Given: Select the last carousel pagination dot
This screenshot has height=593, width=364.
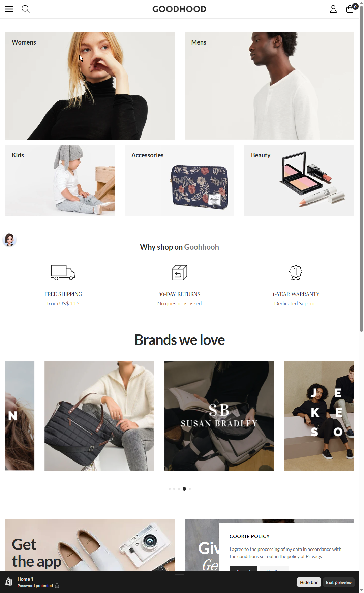Looking at the screenshot, I should (190, 488).
